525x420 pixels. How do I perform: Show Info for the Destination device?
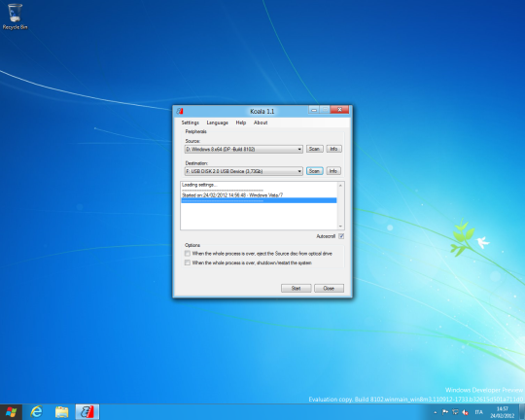pyautogui.click(x=333, y=171)
